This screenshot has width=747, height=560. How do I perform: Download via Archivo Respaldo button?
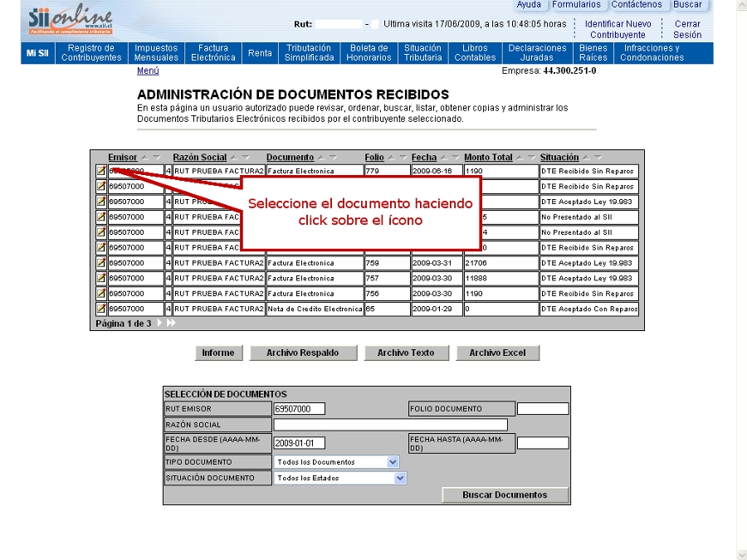303,353
